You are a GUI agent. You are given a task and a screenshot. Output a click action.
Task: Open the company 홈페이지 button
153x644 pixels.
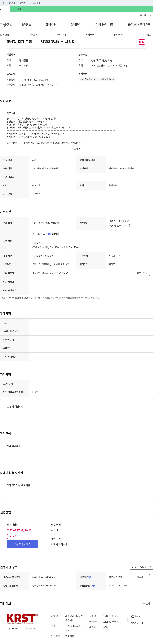pos(137,616)
